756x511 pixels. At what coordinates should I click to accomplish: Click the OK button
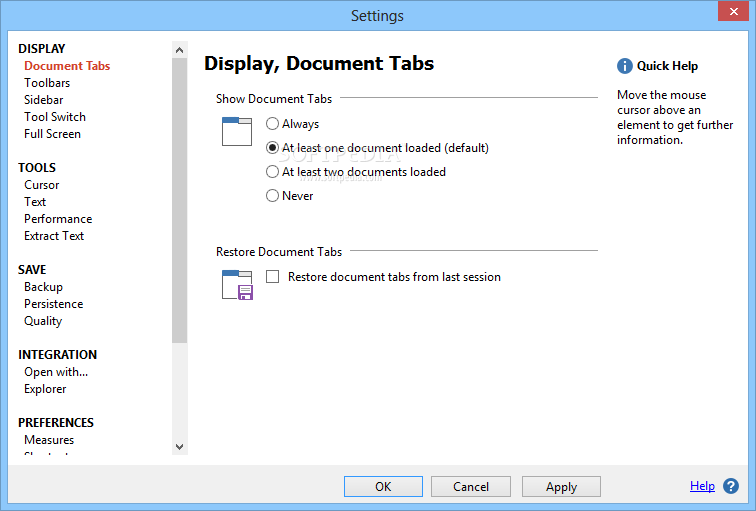pos(383,486)
